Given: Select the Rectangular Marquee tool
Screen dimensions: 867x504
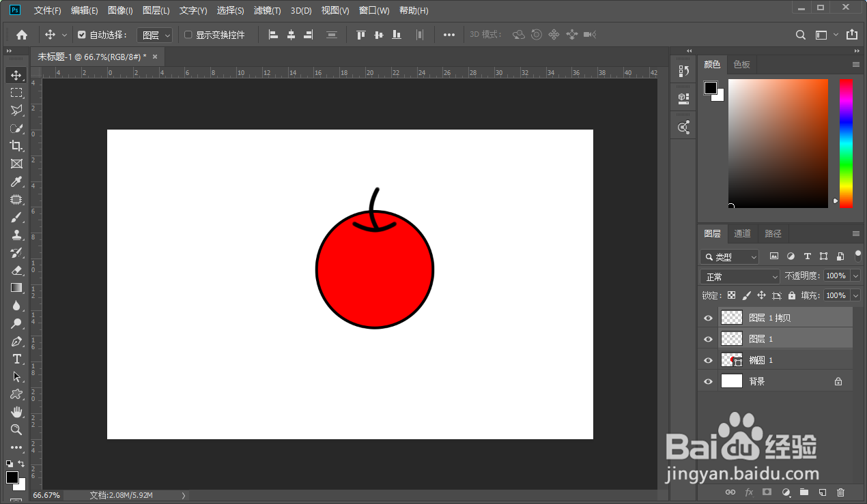Looking at the screenshot, I should tap(16, 92).
